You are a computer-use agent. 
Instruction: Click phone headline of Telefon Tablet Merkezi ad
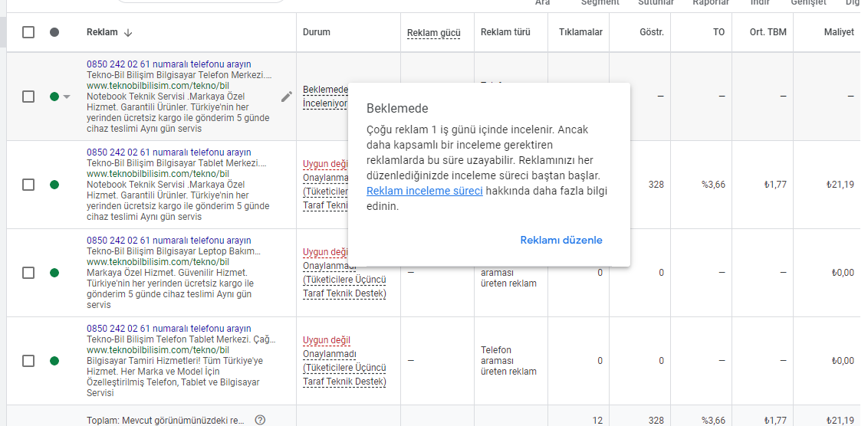(169, 329)
